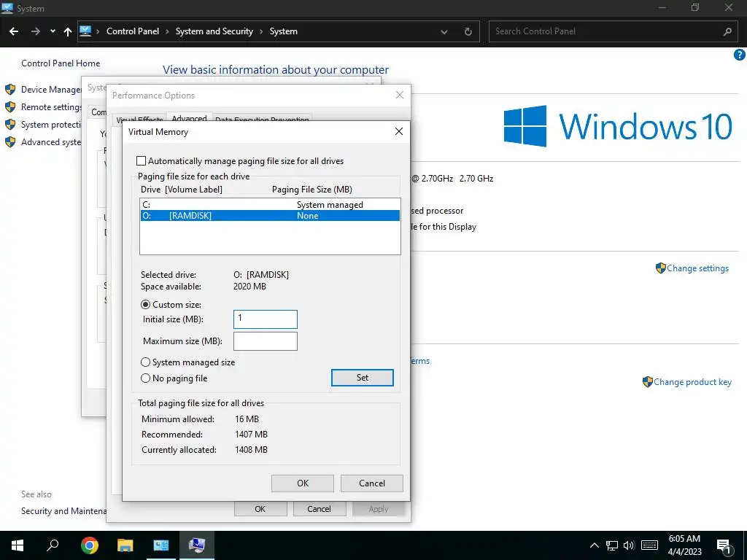Screen dimensions: 747x560
Task: Click the Remote settings shield icon
Action: [10, 107]
